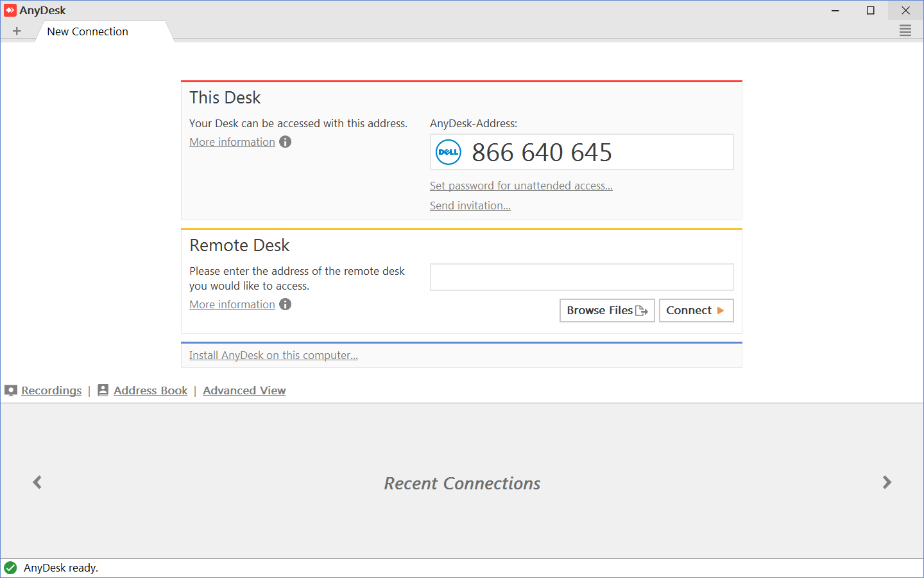The image size is (924, 578).
Task: Select the AnyDesk address 866 640 645
Action: tap(542, 152)
